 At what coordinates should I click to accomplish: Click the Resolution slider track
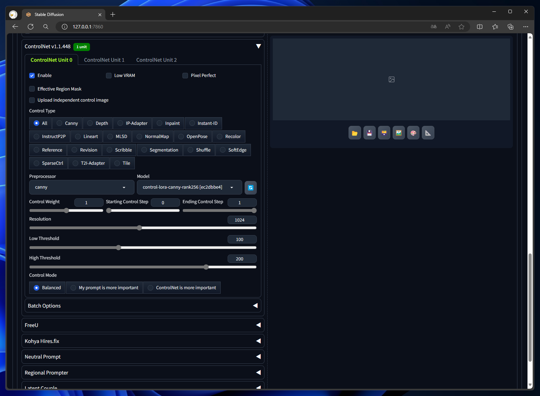coord(143,228)
